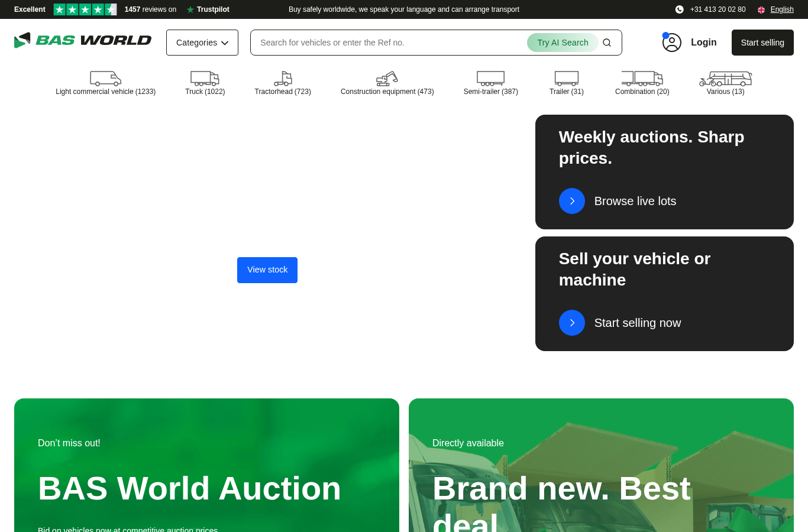Click the Try AI Search button
This screenshot has width=808, height=532.
[563, 43]
